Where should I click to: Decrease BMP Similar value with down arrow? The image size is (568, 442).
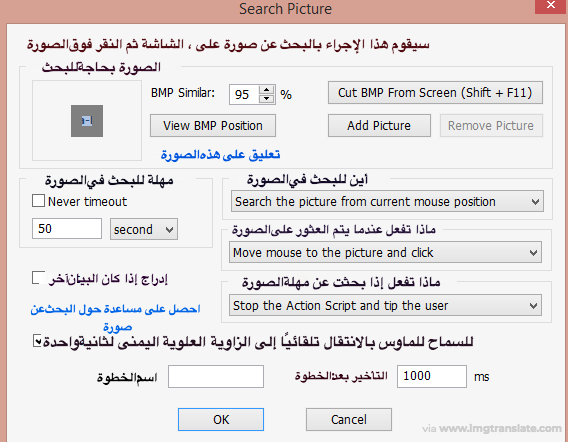click(267, 99)
